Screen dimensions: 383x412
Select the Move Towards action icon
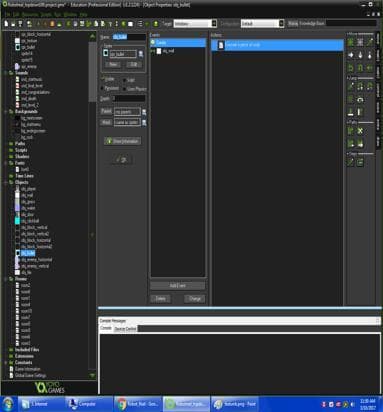[x=370, y=42]
